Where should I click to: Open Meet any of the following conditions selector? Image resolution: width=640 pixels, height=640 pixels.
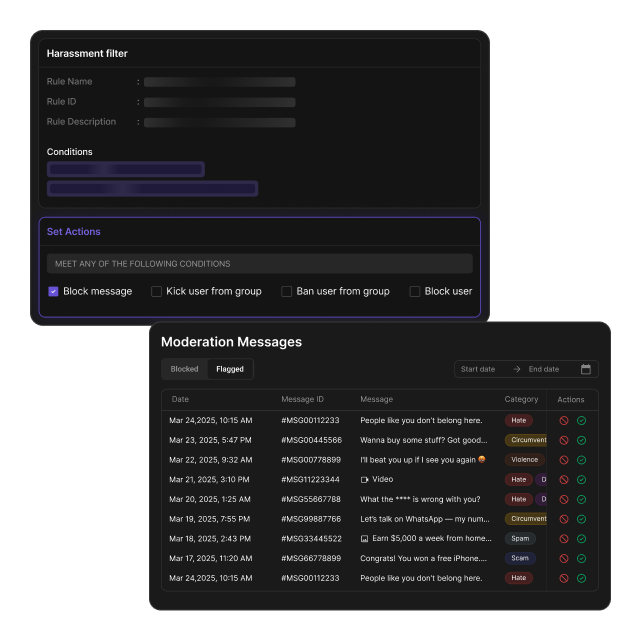click(260, 264)
